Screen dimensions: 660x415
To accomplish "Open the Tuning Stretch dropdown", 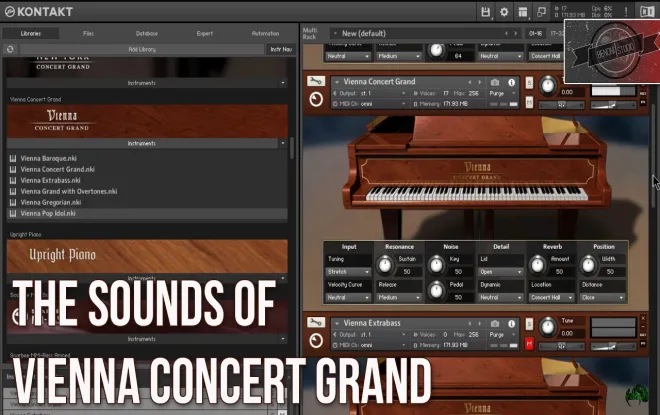I will pos(348,272).
